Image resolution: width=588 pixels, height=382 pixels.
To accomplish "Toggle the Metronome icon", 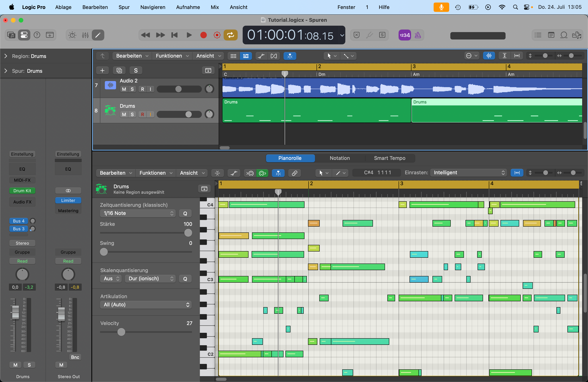I will (418, 35).
